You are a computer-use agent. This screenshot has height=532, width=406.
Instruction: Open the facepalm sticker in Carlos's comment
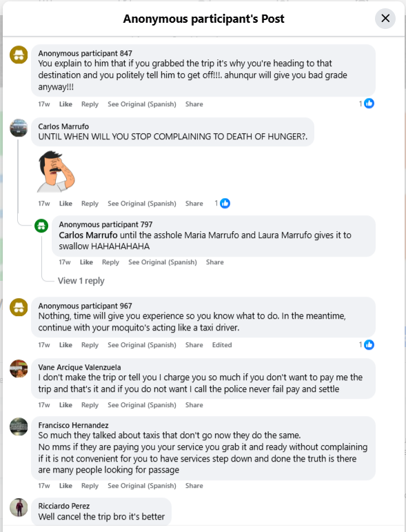pos(57,171)
